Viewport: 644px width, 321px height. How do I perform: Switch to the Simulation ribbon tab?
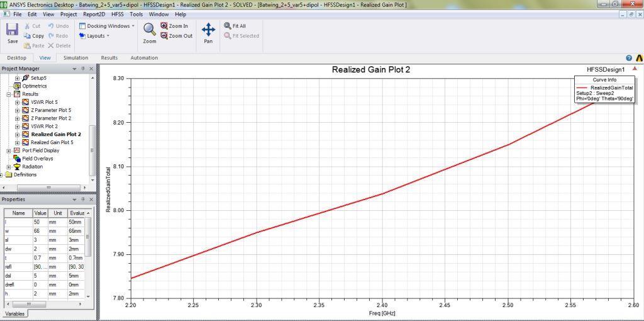tap(75, 58)
